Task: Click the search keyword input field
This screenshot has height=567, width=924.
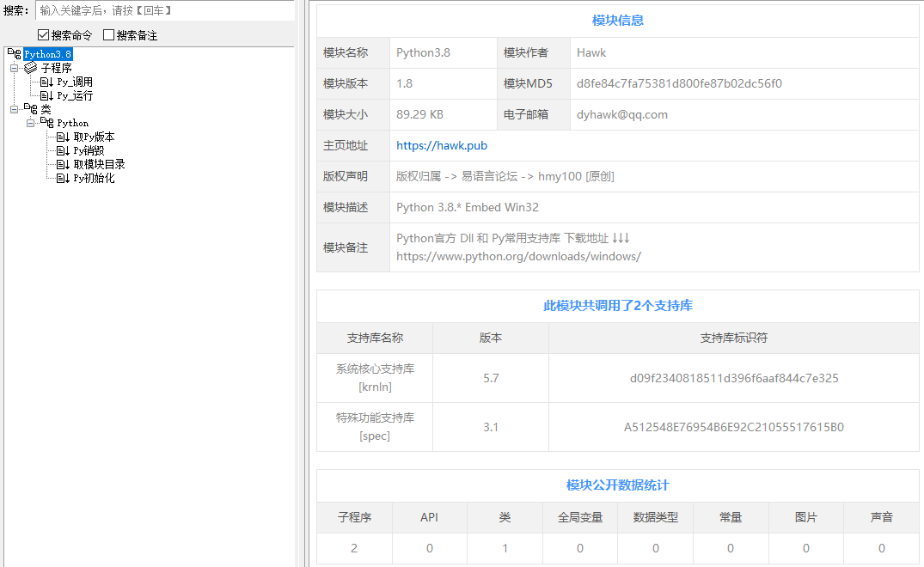Action: 165,10
